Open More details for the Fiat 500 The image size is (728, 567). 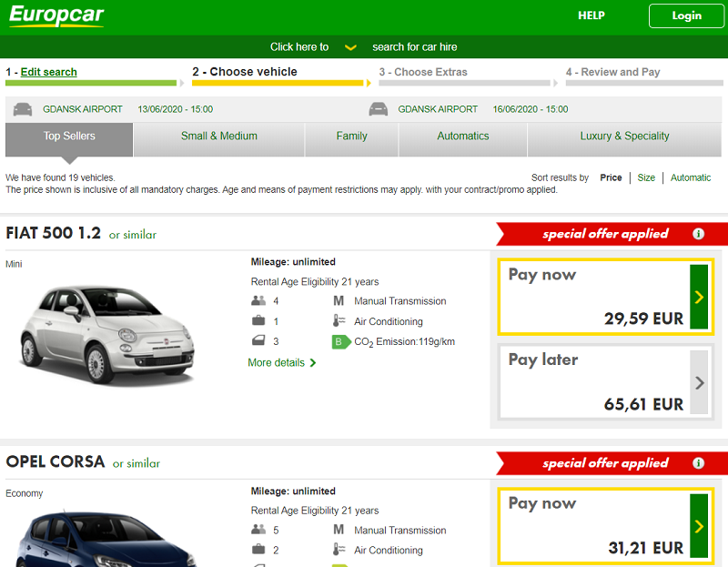(282, 362)
